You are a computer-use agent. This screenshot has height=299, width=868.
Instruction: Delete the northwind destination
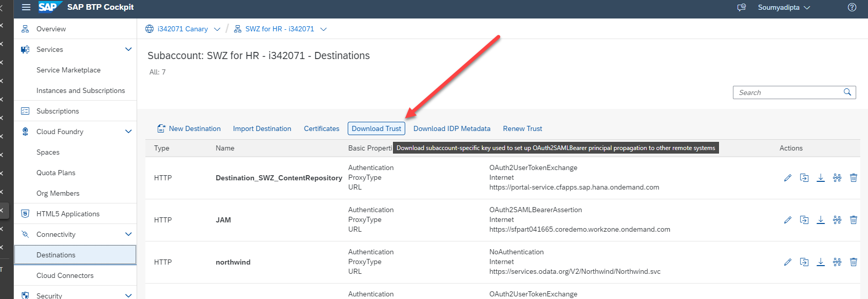[x=854, y=262]
